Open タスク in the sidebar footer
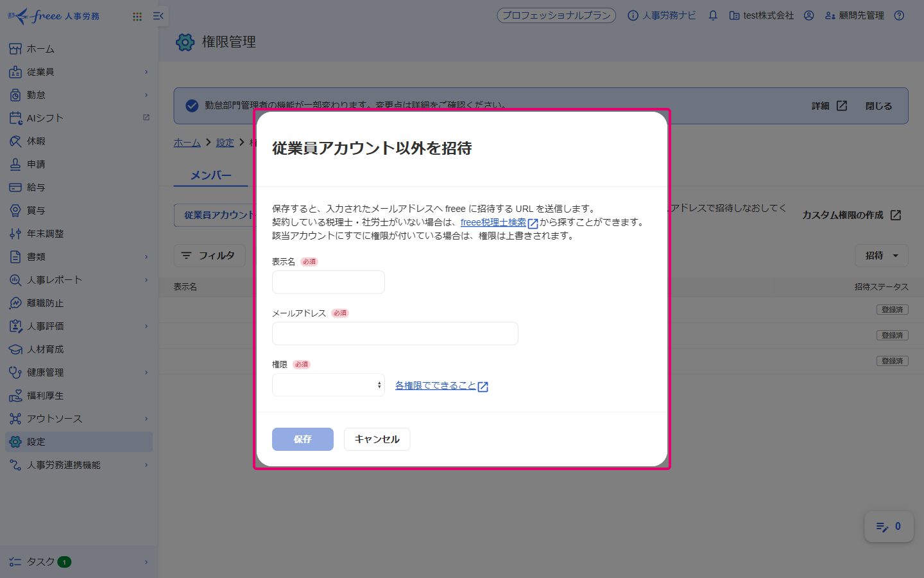This screenshot has height=578, width=924. (x=79, y=562)
